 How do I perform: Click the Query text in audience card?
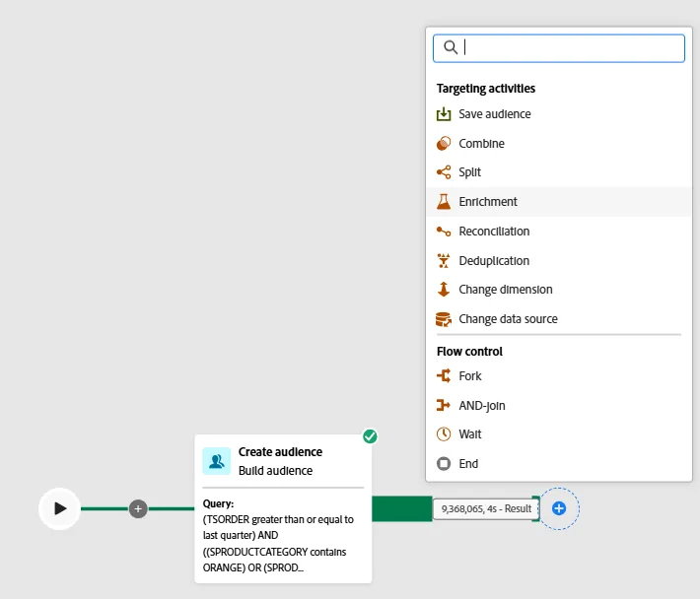tap(279, 536)
